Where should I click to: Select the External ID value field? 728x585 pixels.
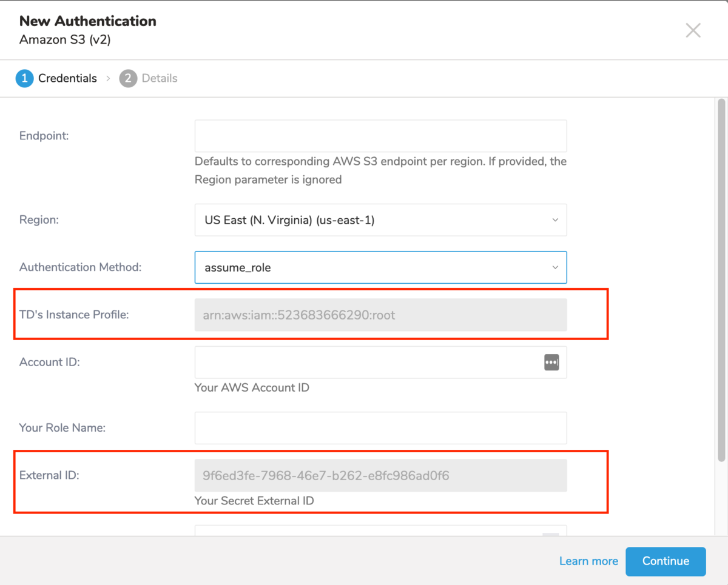click(380, 475)
